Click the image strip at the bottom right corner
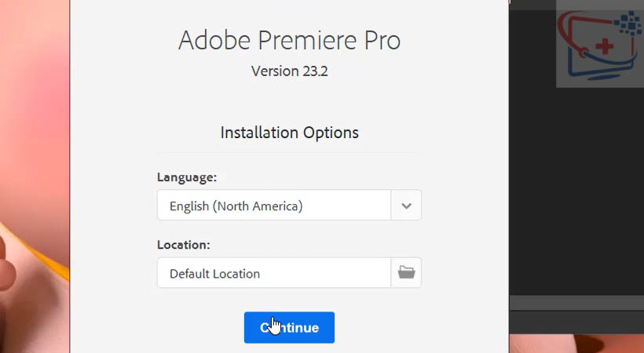The width and height of the screenshot is (644, 353). coord(577,343)
